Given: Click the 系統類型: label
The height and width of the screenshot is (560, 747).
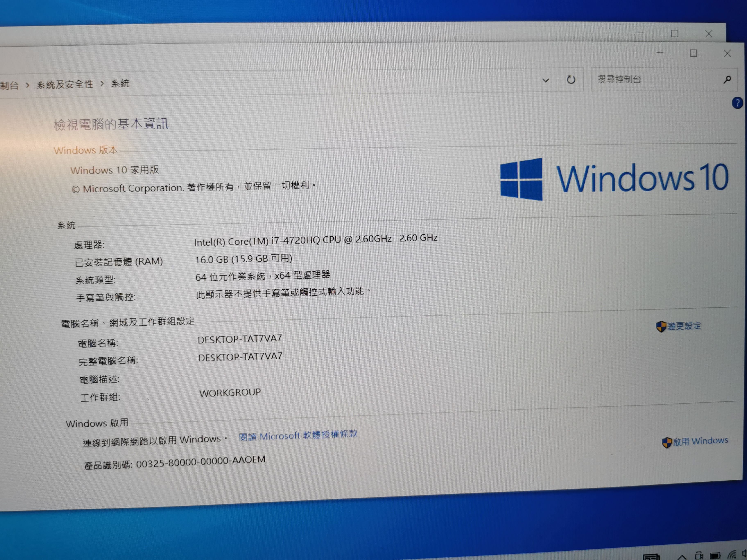Looking at the screenshot, I should coord(96,280).
